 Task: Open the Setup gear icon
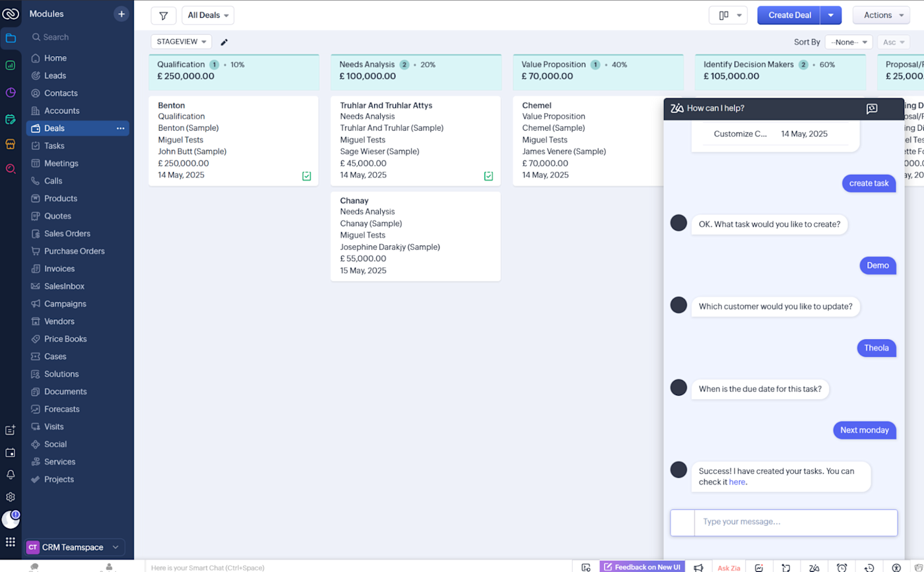[x=11, y=497]
